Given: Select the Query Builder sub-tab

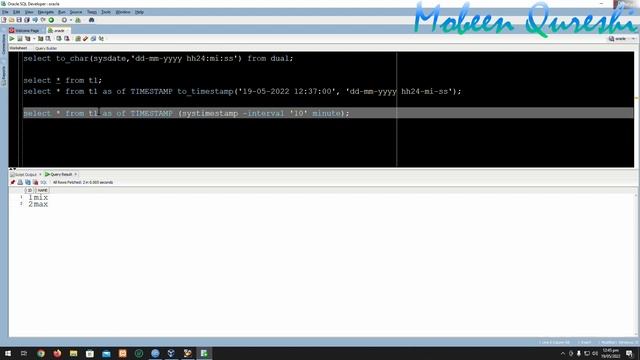Looking at the screenshot, I should coord(46,48).
